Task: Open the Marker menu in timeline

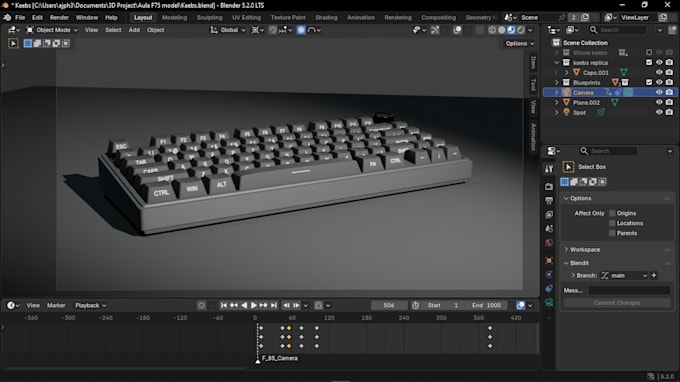Action: (56, 305)
